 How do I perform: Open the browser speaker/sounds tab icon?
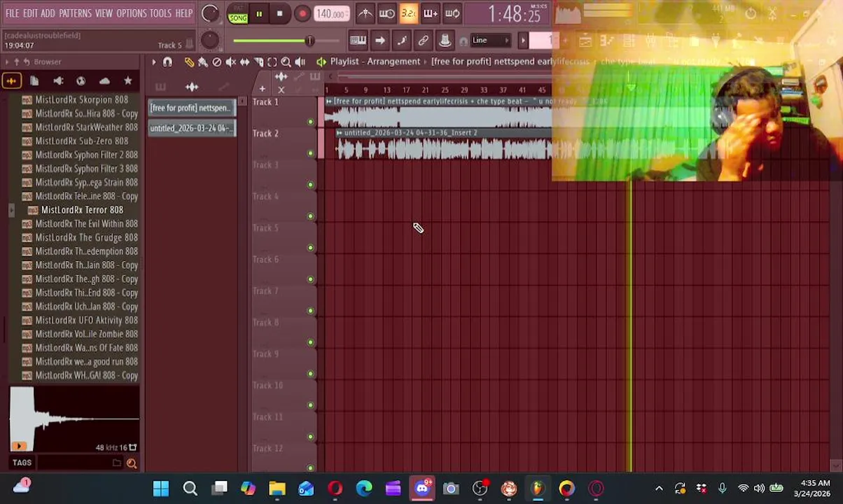pos(58,82)
